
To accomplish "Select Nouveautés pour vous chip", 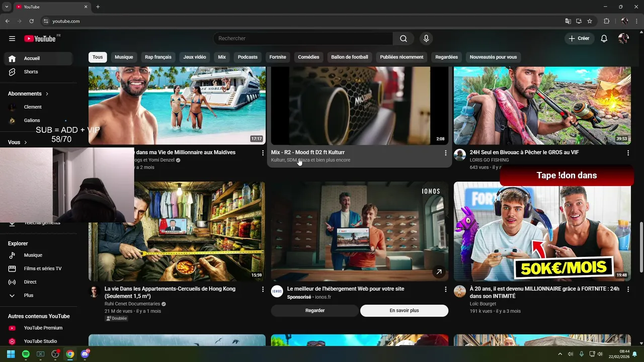I will [493, 57].
